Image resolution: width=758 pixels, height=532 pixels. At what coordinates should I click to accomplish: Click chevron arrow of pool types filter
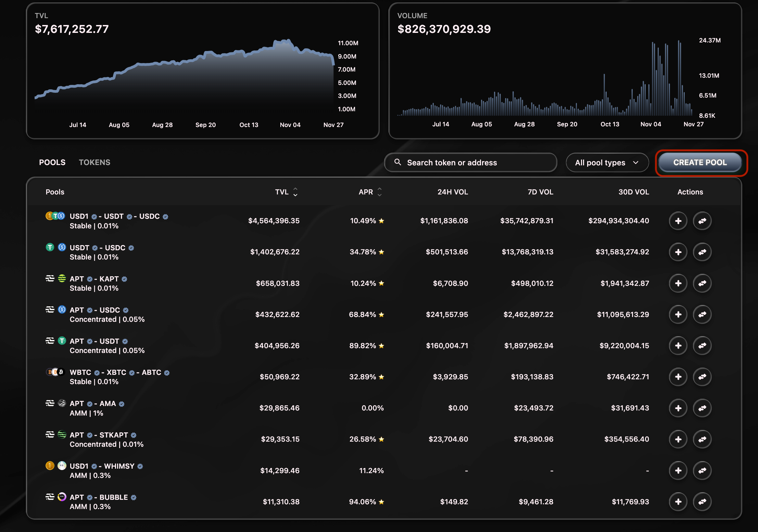coord(636,163)
